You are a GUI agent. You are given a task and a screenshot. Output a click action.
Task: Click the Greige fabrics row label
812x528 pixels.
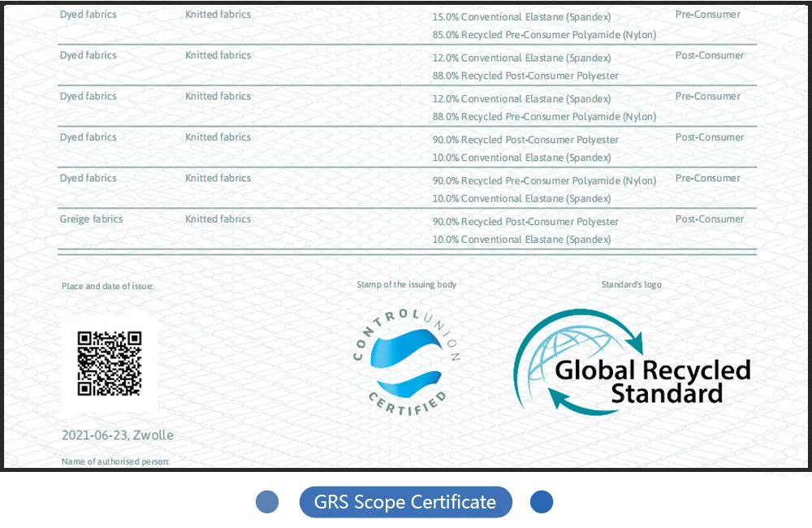91,219
